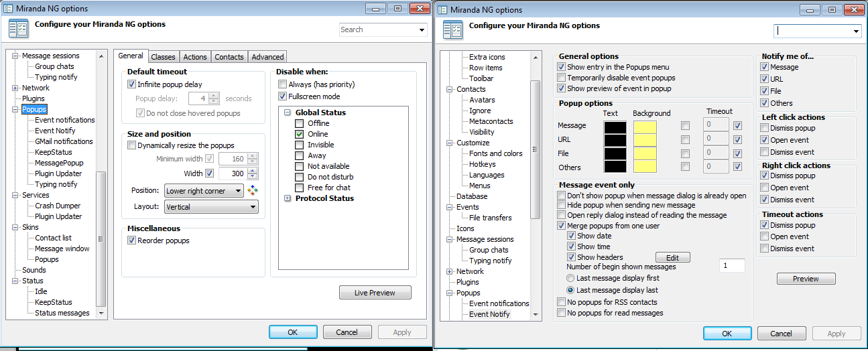Click OK in the right window
The width and height of the screenshot is (868, 351).
[x=727, y=334]
